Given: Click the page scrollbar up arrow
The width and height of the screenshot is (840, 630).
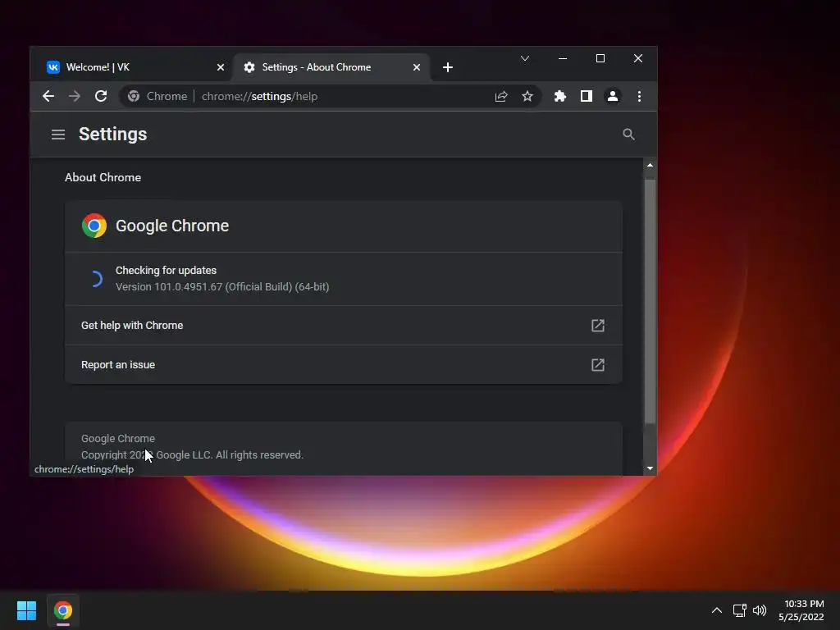Looking at the screenshot, I should pos(650,165).
